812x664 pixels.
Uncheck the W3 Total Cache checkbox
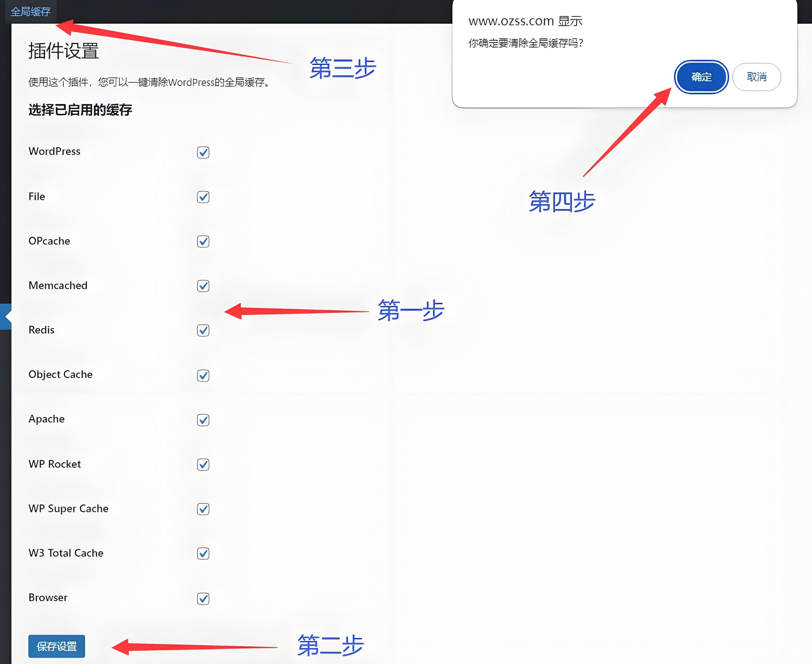(x=203, y=553)
